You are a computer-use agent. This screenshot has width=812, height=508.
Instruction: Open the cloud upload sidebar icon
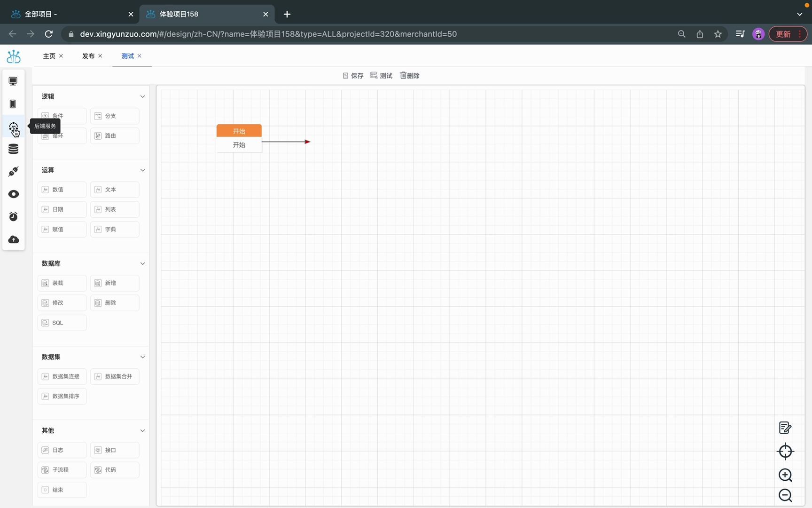[13, 239]
